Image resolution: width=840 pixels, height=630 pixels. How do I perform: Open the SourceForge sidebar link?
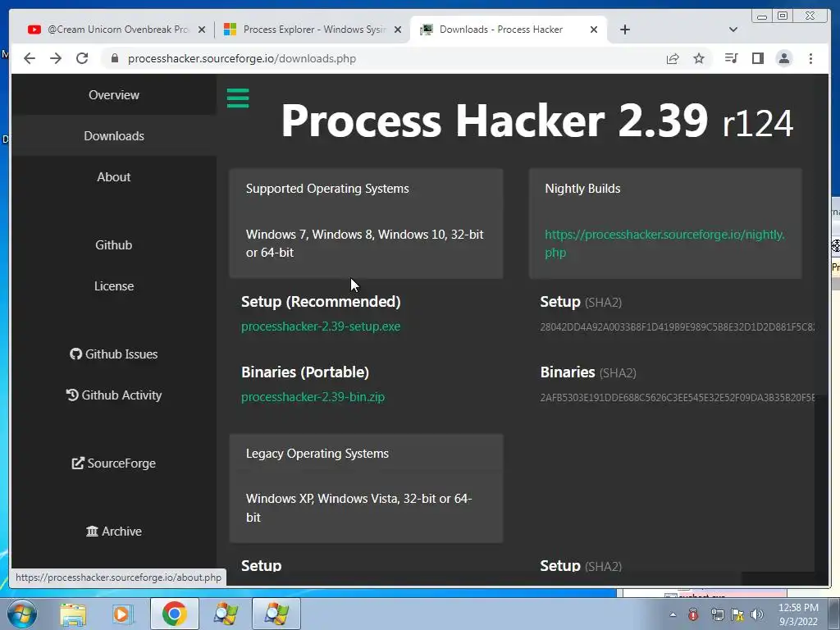114,463
